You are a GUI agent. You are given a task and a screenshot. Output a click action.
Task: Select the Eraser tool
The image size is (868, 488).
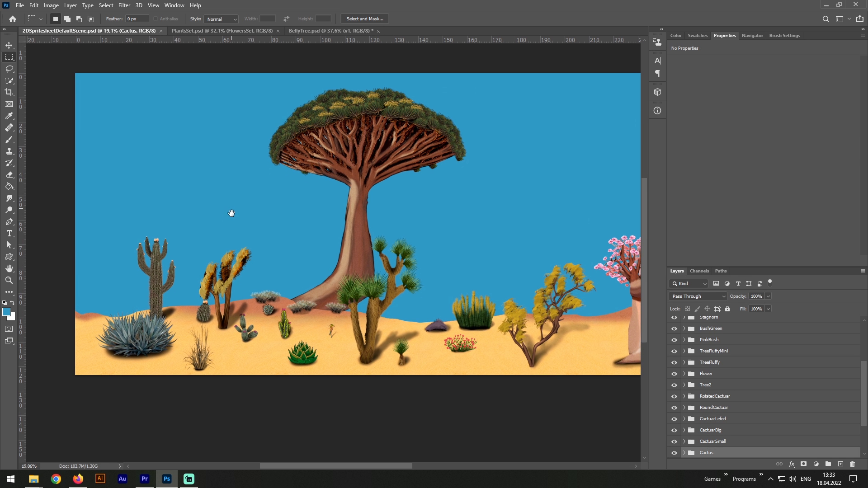tap(9, 174)
